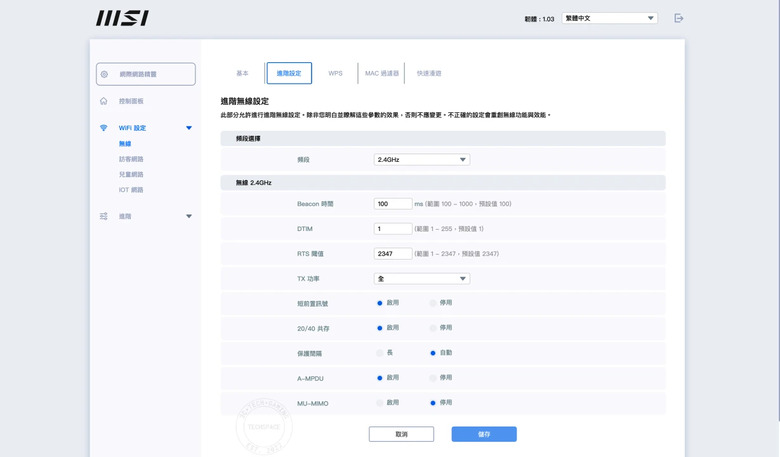Switch to the 進階設定 tab
This screenshot has width=780, height=457.
pyautogui.click(x=289, y=73)
